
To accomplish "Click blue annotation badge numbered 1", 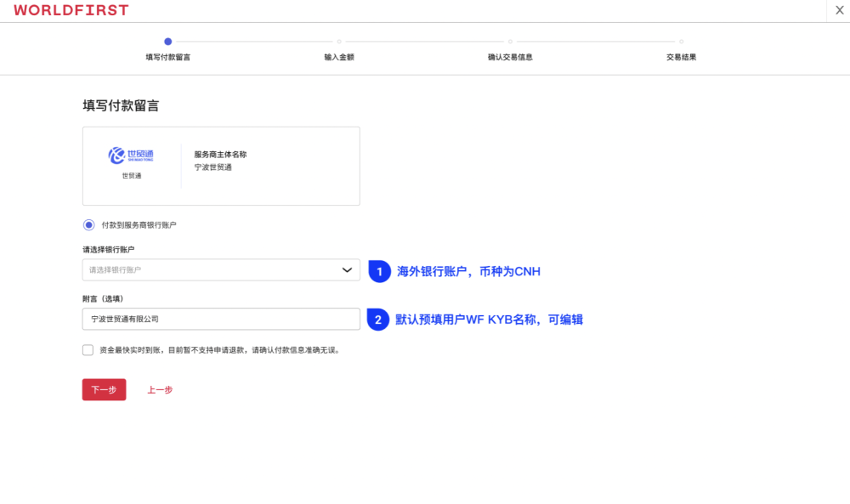I will click(378, 271).
